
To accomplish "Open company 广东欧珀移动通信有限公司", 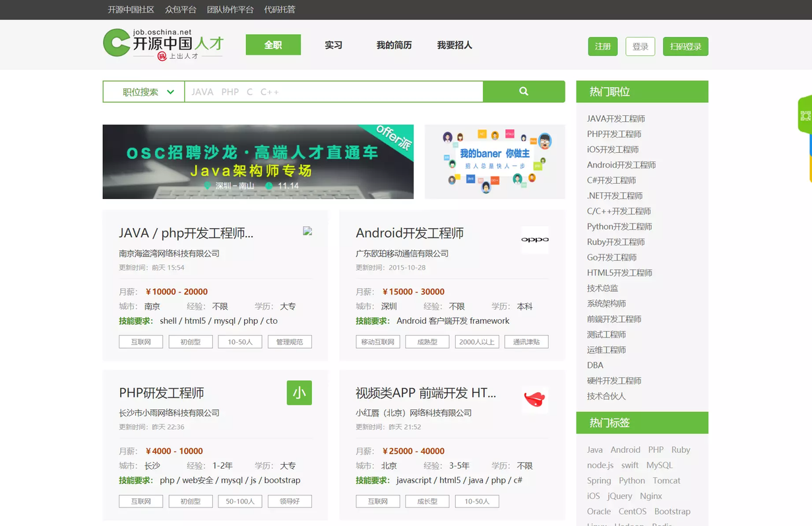I will [402, 253].
